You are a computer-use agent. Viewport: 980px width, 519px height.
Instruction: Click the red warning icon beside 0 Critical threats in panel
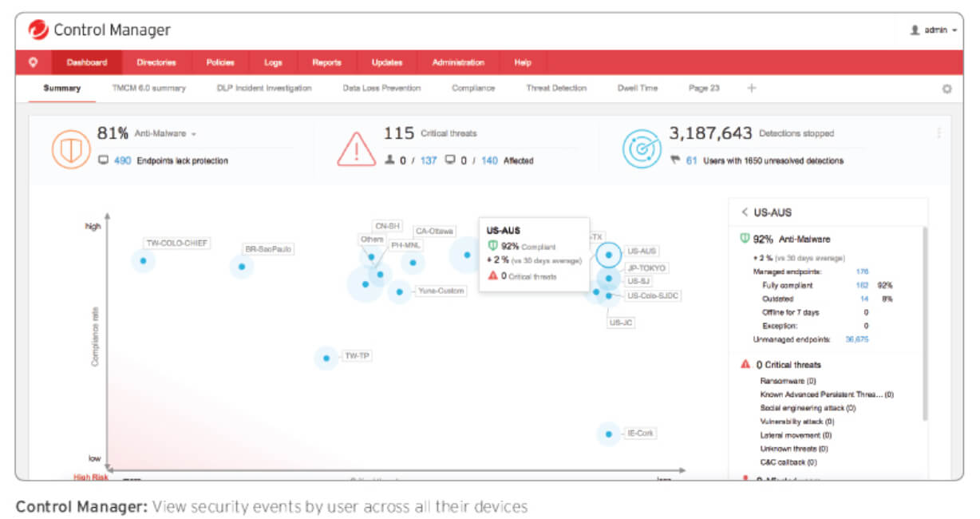[x=745, y=364]
